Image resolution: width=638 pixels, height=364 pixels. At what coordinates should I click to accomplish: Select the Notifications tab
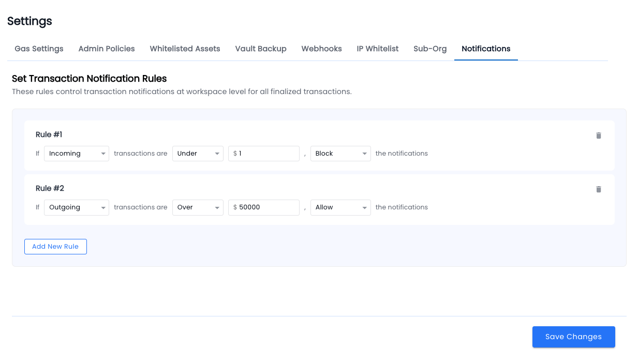pyautogui.click(x=486, y=49)
